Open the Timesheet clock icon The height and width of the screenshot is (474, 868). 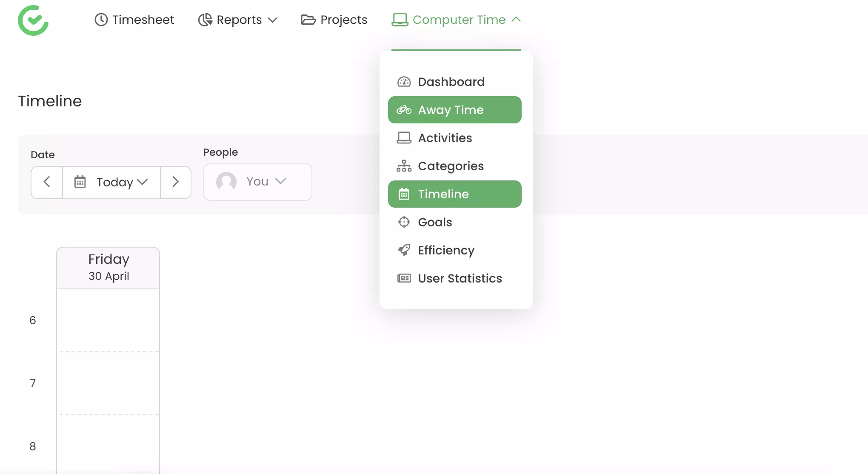101,20
